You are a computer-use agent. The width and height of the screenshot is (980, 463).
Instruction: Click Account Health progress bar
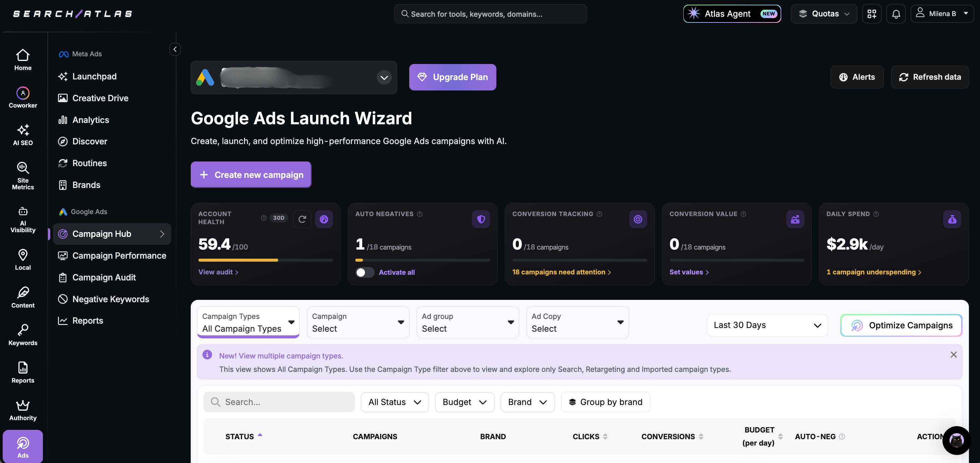(x=265, y=260)
